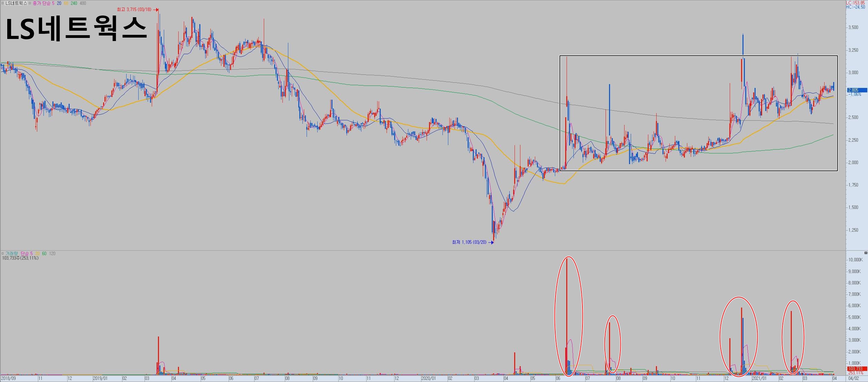This screenshot has width=868, height=382.
Task: Click the current price tag 2,805
Action: click(857, 90)
